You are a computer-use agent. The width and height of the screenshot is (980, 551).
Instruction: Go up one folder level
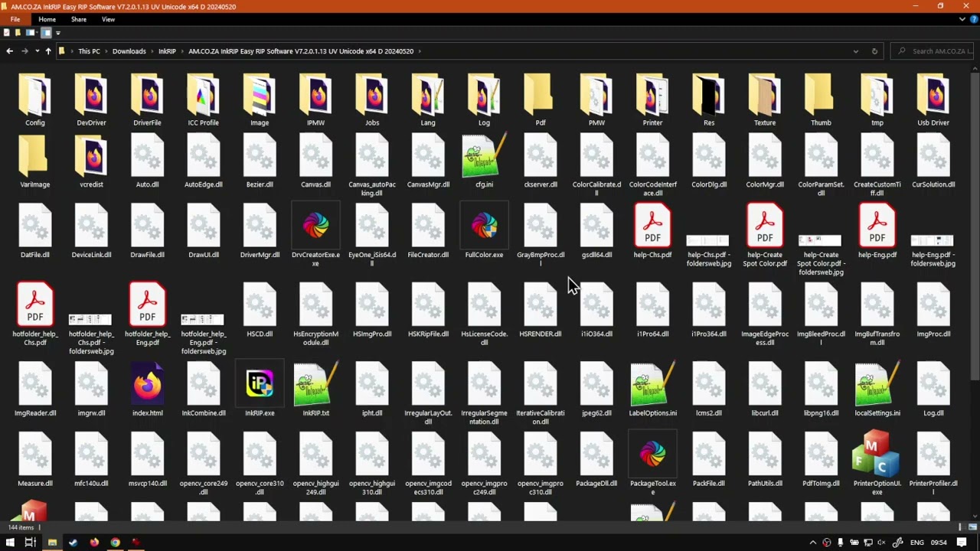click(x=47, y=51)
